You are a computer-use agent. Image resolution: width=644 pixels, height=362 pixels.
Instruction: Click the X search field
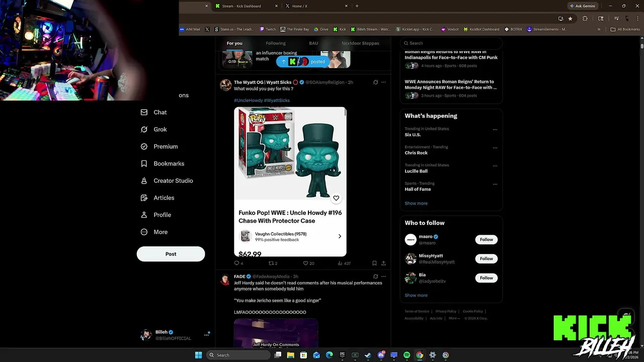(451, 43)
